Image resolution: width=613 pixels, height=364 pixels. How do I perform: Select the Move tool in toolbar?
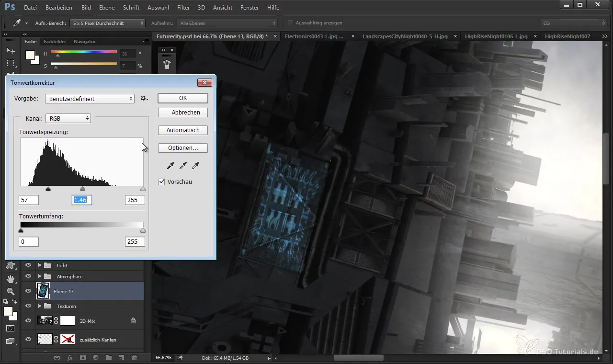tap(10, 50)
